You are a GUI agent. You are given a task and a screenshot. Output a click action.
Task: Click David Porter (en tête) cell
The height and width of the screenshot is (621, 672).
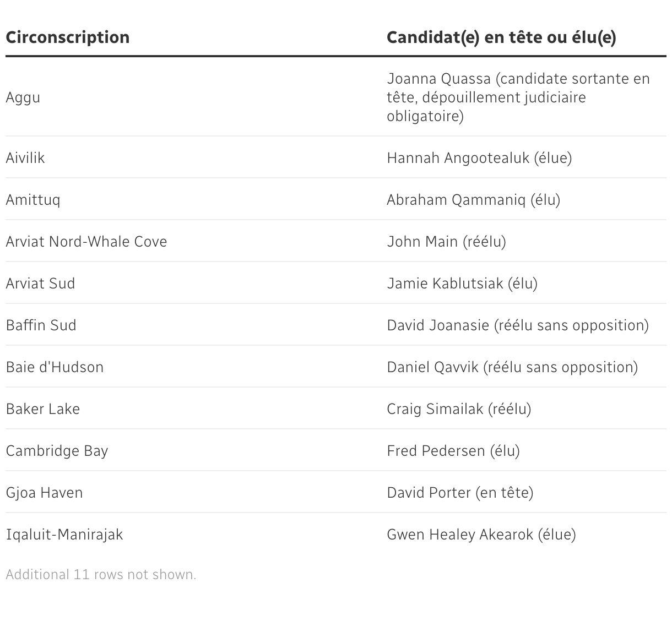click(460, 493)
